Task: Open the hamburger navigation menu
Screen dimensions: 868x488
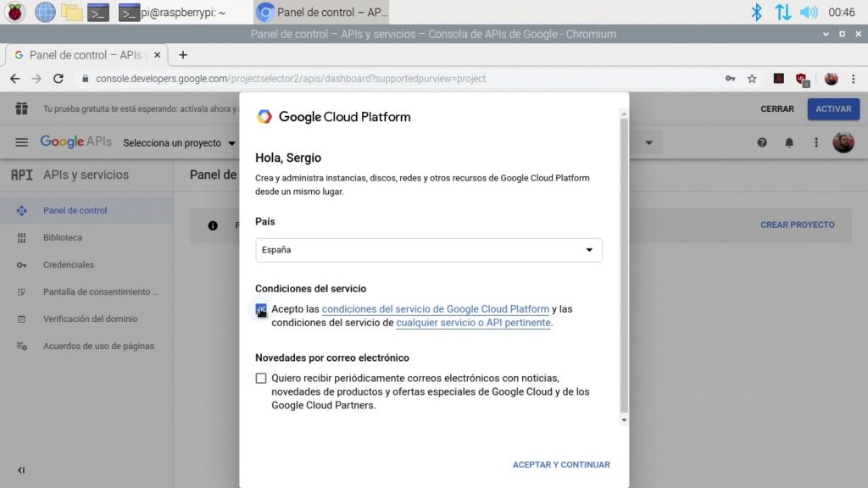Action: click(x=21, y=142)
